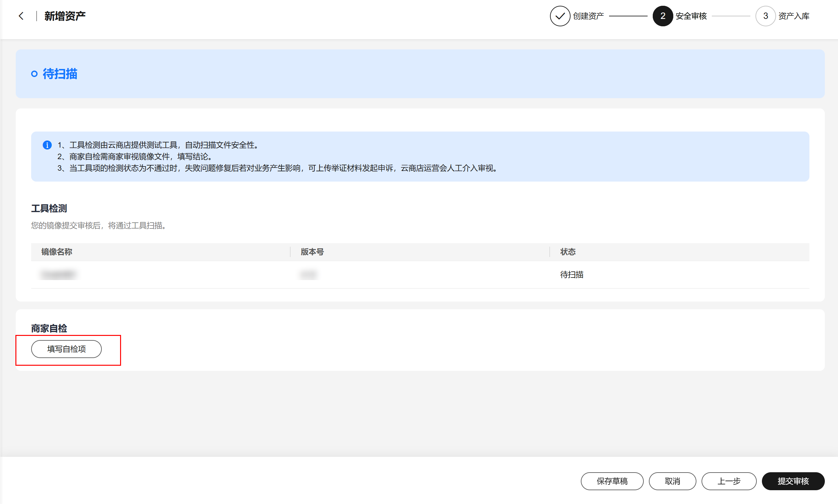838x504 pixels.
Task: Click the completed checkmark step circle
Action: (560, 16)
